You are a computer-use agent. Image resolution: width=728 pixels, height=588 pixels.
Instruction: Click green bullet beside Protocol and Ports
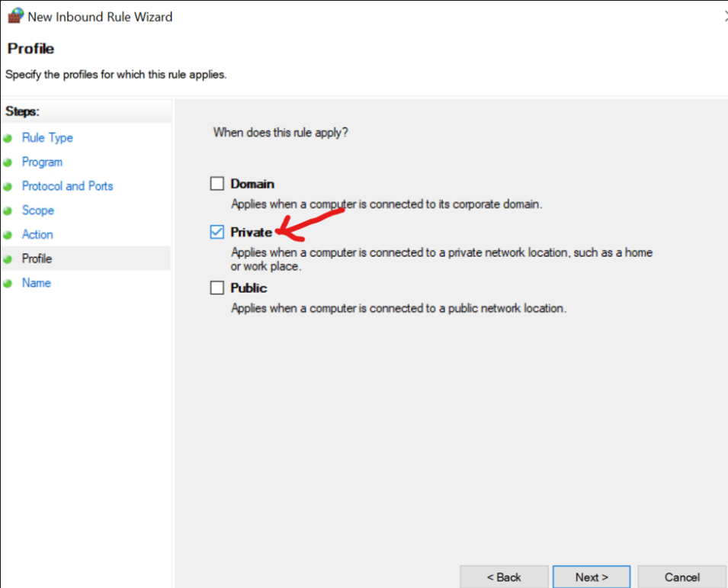tap(8, 187)
